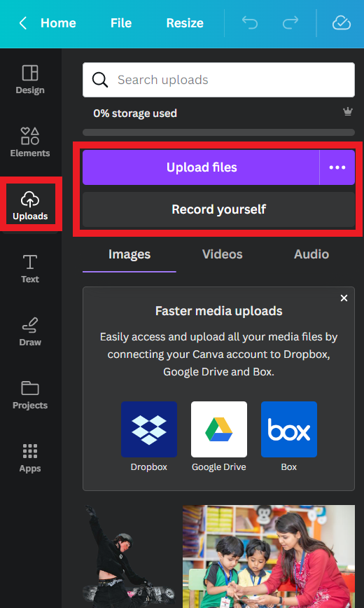Image resolution: width=364 pixels, height=608 pixels.
Task: Click the undo arrow
Action: tap(250, 23)
